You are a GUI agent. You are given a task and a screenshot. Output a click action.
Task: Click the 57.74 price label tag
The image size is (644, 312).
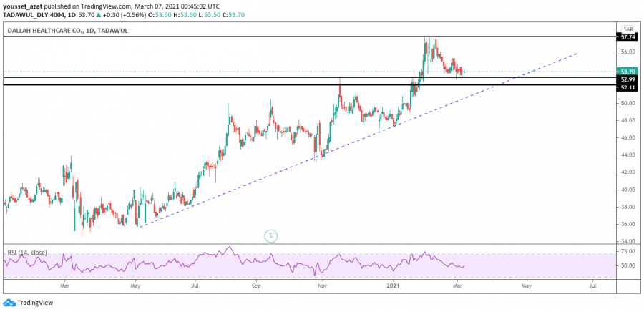click(x=628, y=36)
